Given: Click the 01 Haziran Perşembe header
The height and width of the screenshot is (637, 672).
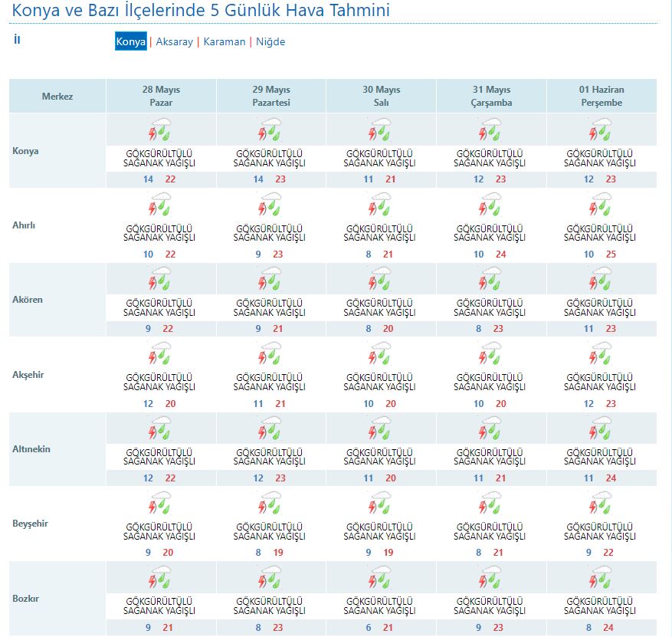Looking at the screenshot, I should [x=602, y=96].
